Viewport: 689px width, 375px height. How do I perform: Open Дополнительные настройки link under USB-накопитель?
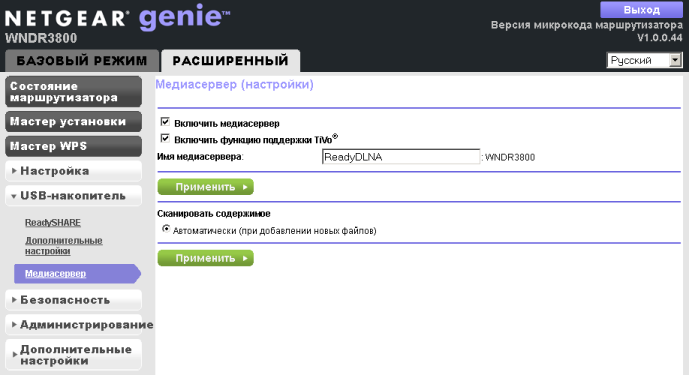[64, 246]
